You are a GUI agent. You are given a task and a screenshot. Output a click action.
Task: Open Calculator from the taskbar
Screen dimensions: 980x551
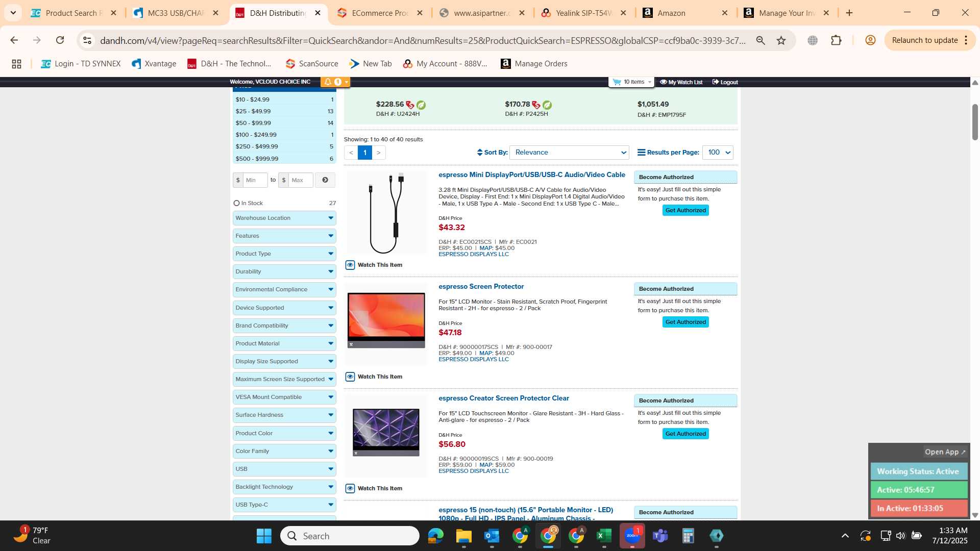point(688,536)
